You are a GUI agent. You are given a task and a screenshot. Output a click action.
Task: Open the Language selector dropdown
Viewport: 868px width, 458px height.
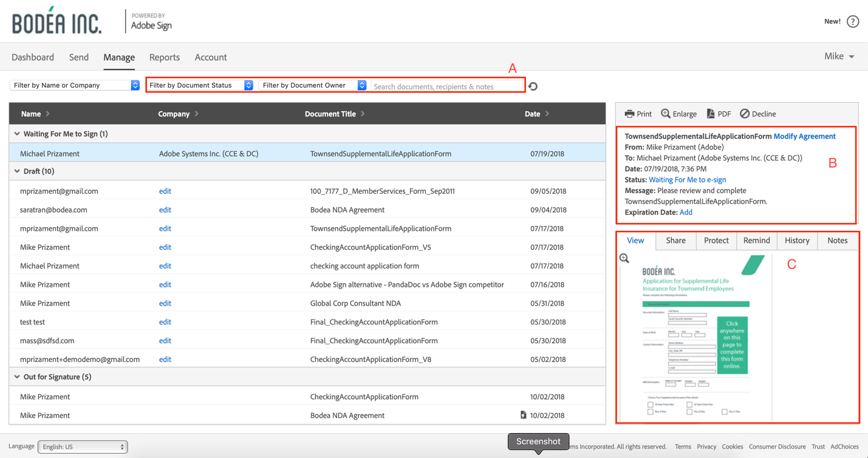pyautogui.click(x=83, y=446)
